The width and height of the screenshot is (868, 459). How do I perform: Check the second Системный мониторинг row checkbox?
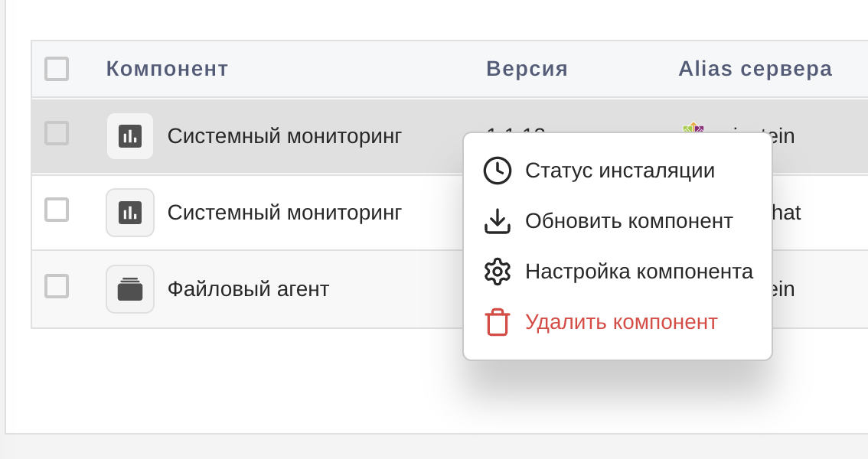57,212
